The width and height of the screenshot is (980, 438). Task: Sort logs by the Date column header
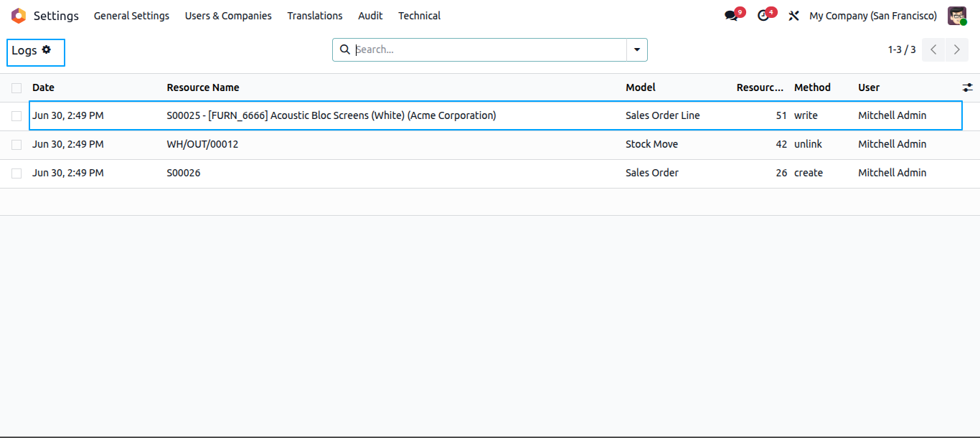tap(43, 87)
